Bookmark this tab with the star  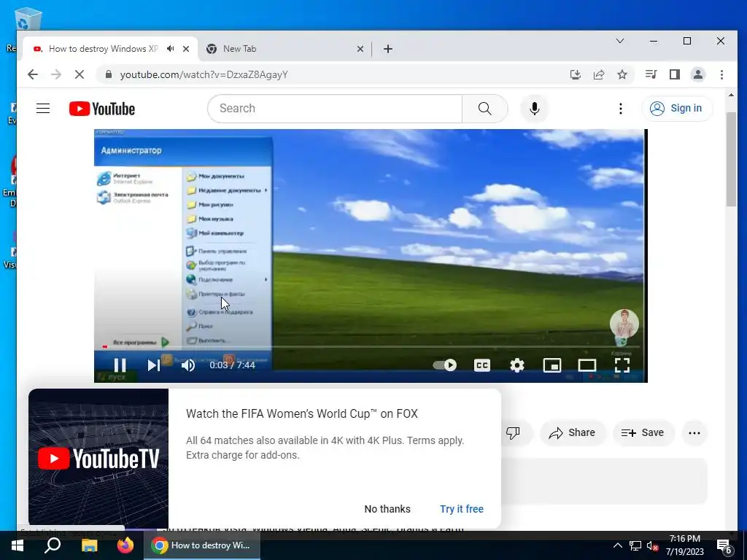[x=622, y=74]
